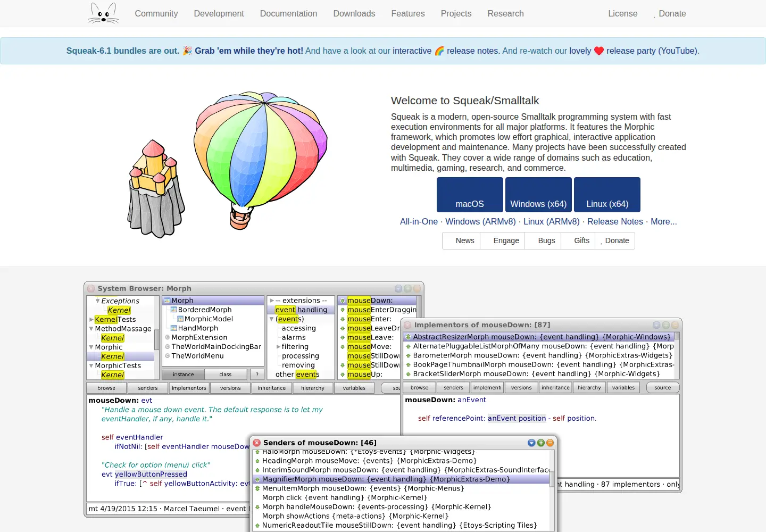Click the Engage button
The image size is (766, 532).
503,240
